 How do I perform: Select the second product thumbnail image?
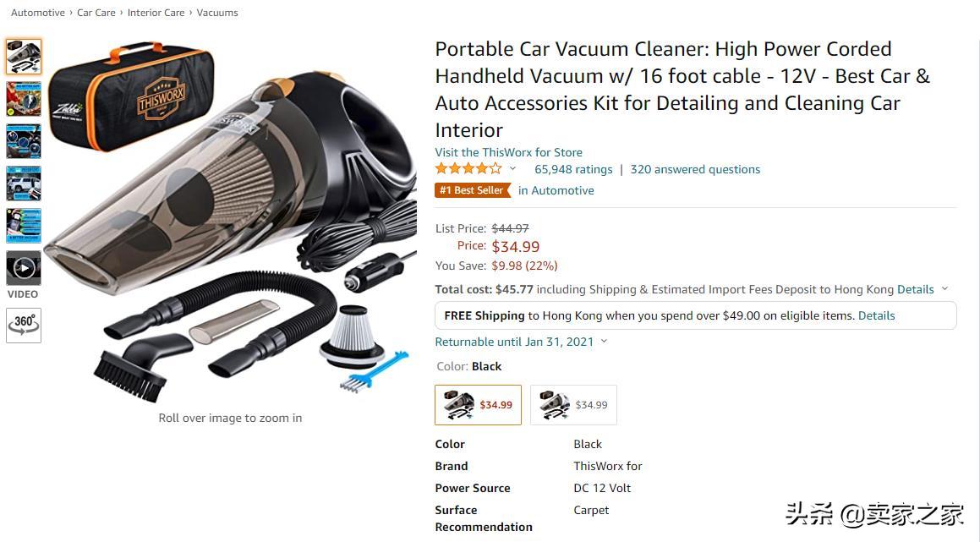[24, 99]
